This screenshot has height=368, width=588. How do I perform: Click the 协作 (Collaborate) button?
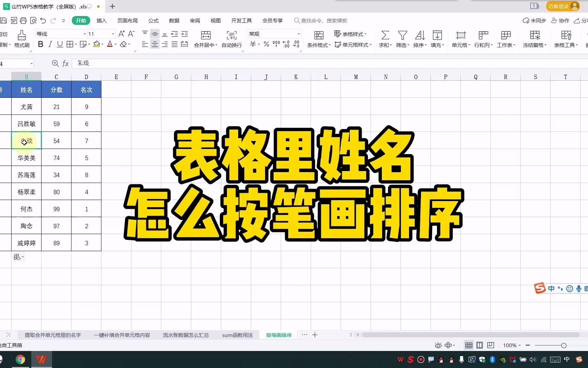pyautogui.click(x=560, y=20)
